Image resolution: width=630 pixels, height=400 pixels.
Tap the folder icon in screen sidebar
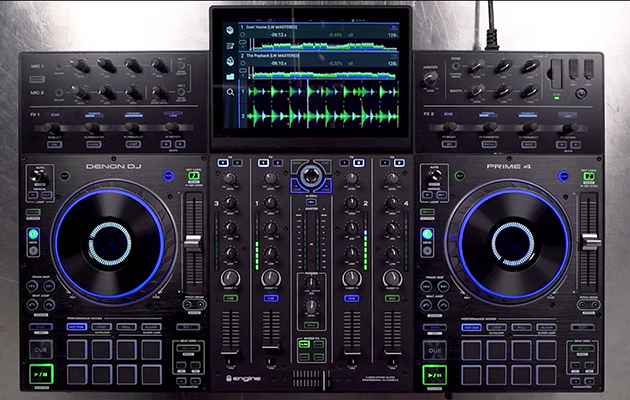(229, 74)
